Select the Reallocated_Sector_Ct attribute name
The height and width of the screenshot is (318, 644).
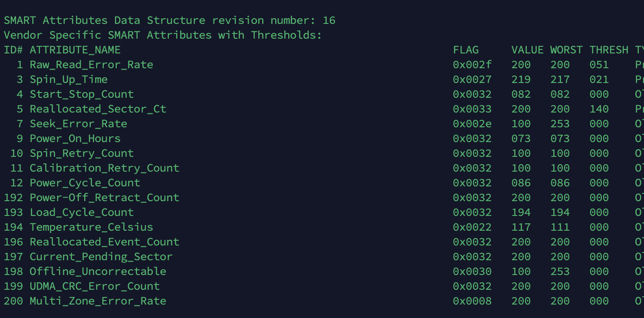tap(98, 109)
